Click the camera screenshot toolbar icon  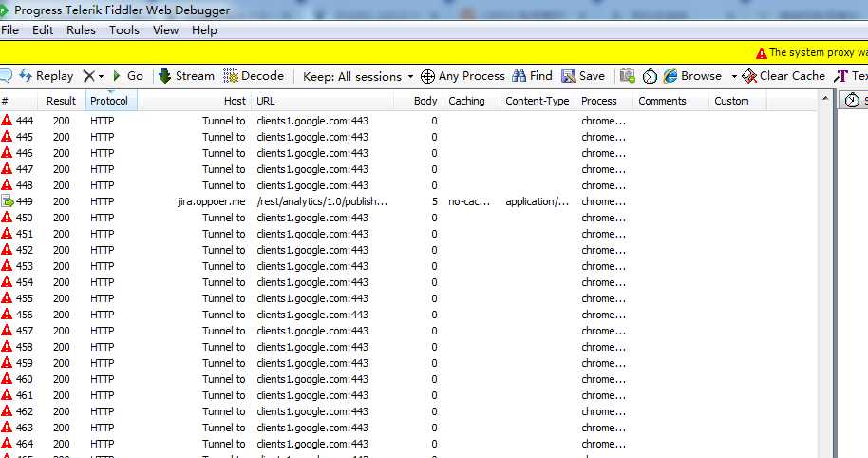pos(627,76)
